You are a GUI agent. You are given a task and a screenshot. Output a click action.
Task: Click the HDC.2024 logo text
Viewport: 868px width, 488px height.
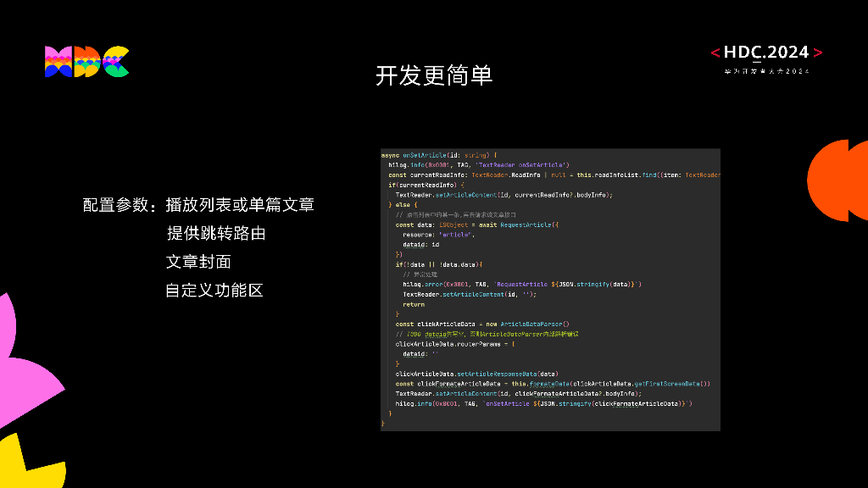coord(766,52)
